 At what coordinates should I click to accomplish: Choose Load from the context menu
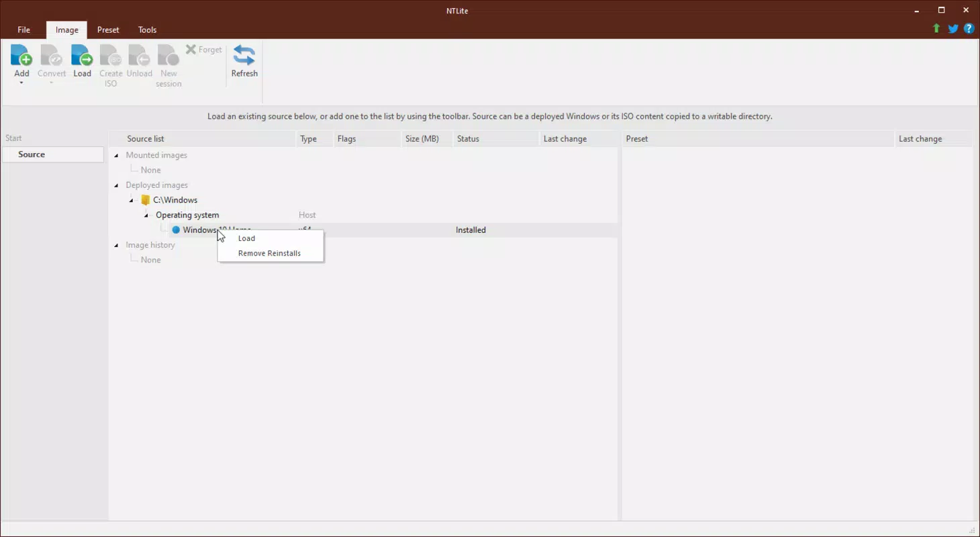(271, 238)
